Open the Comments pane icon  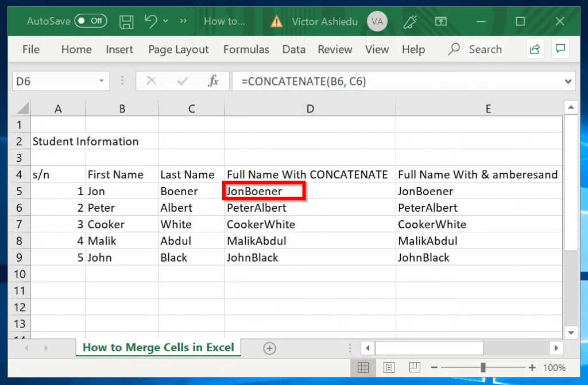[x=560, y=49]
